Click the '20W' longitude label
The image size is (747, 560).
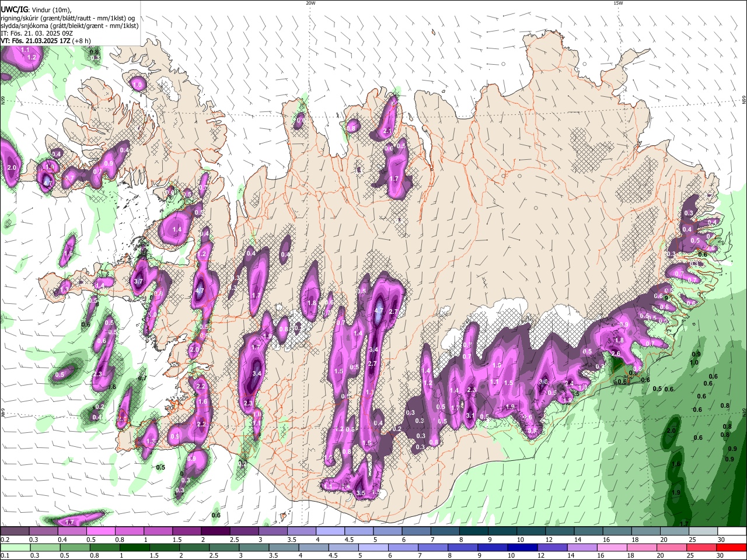(x=310, y=3)
